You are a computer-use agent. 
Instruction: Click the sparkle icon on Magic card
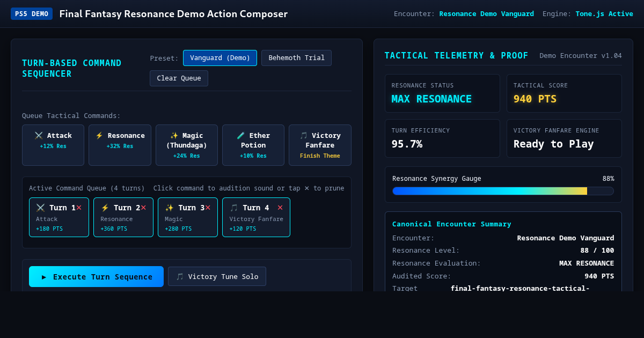click(x=174, y=136)
